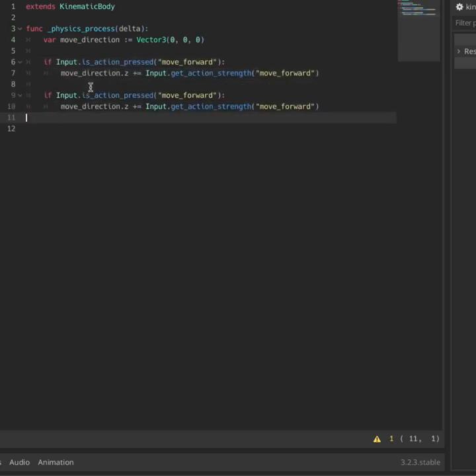Click the 3.2.3.stable version label
This screenshot has height=476, width=476.
[x=420, y=462]
